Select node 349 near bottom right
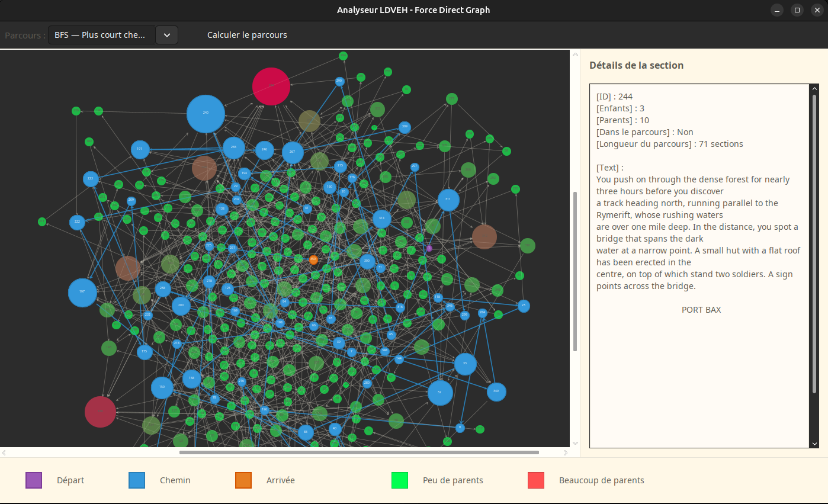This screenshot has width=828, height=504. coord(496,391)
